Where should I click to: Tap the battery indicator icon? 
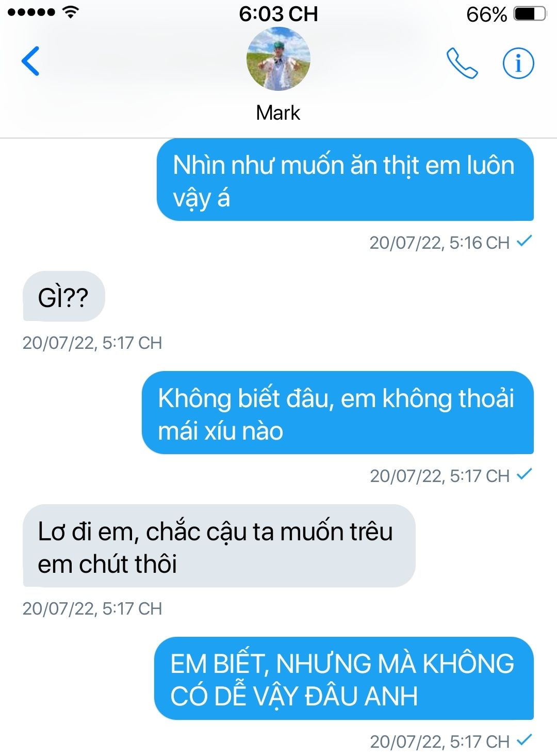(x=530, y=14)
